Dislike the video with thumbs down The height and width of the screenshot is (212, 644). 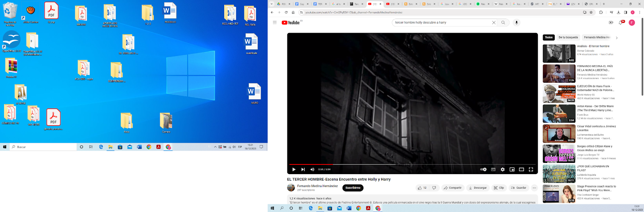pos(434,188)
